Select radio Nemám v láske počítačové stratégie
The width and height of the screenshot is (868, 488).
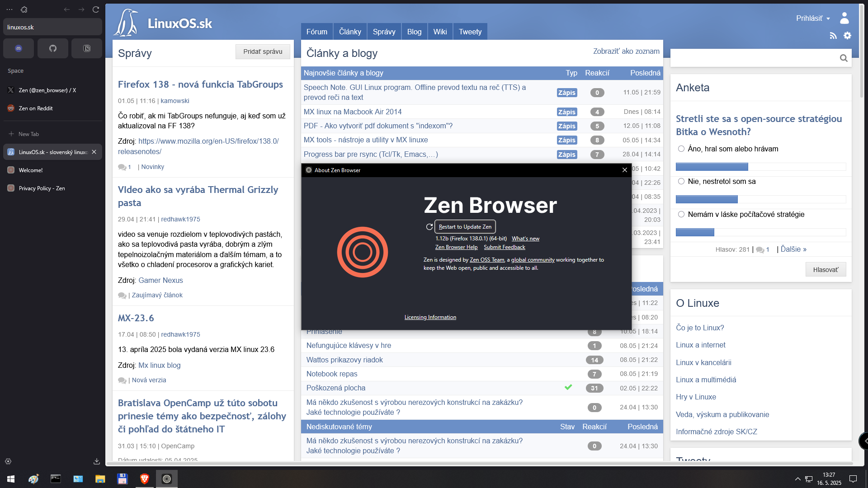(x=681, y=214)
